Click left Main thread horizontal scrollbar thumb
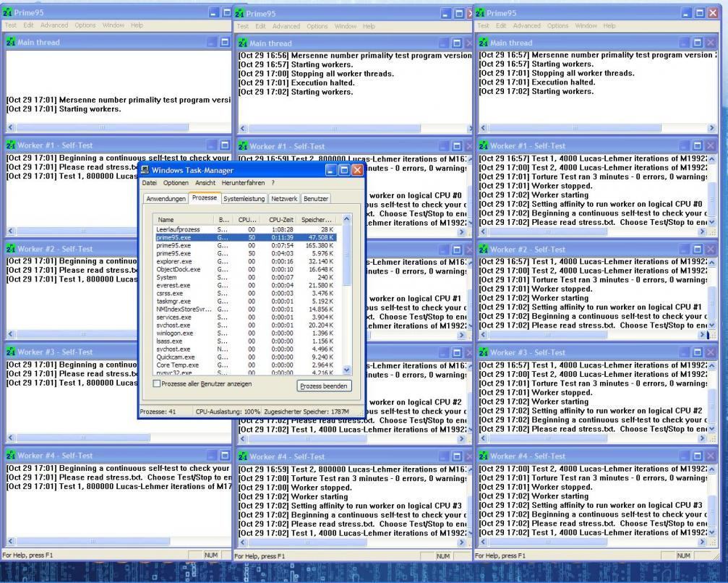This screenshot has height=583, width=728. [102, 127]
